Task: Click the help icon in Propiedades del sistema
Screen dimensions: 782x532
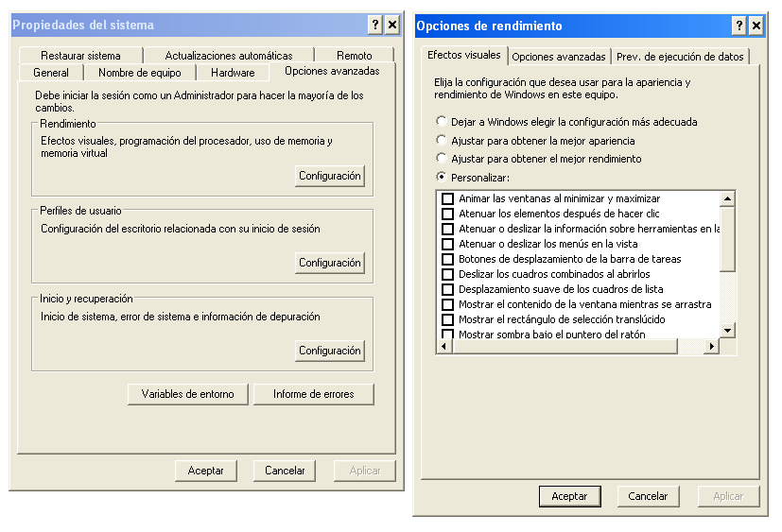Action: tap(374, 26)
